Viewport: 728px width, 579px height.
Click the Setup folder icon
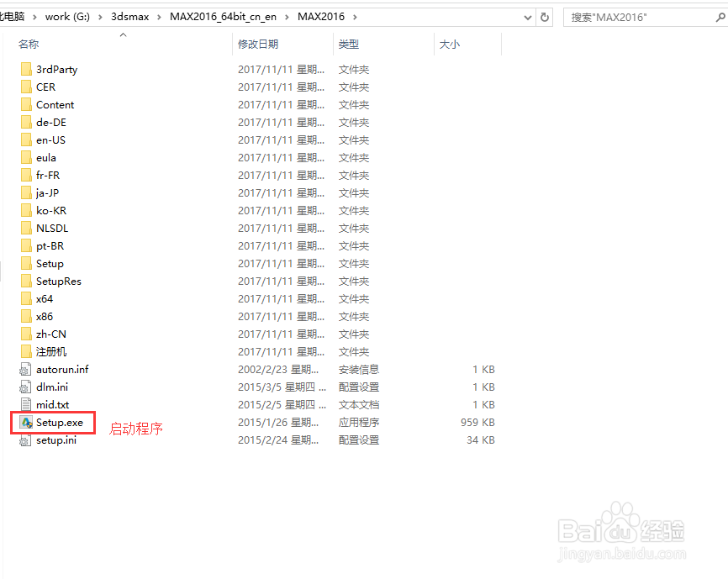click(26, 263)
